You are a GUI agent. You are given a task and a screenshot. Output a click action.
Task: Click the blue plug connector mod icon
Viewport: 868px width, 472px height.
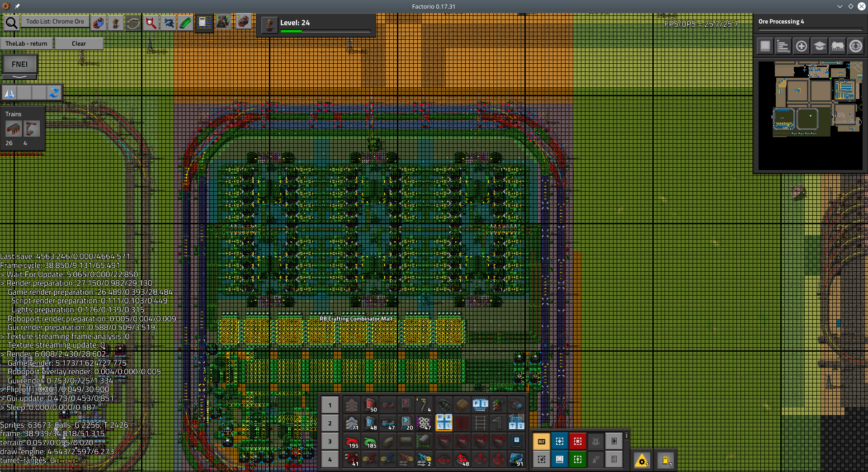(169, 23)
